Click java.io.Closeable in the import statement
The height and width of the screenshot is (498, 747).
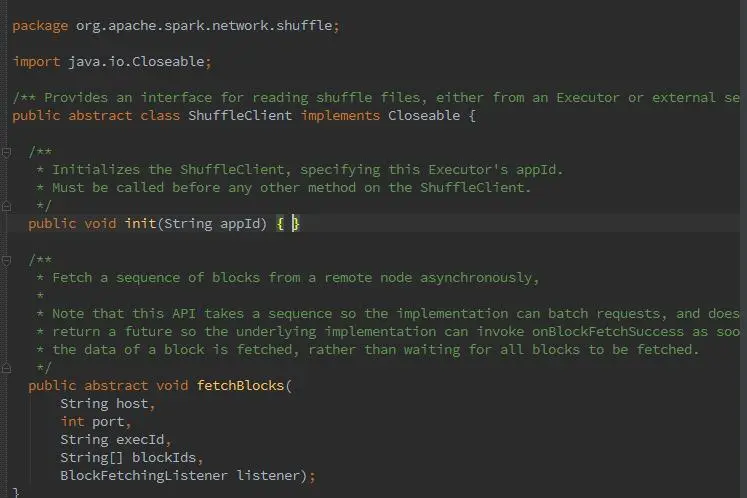pyautogui.click(x=139, y=62)
